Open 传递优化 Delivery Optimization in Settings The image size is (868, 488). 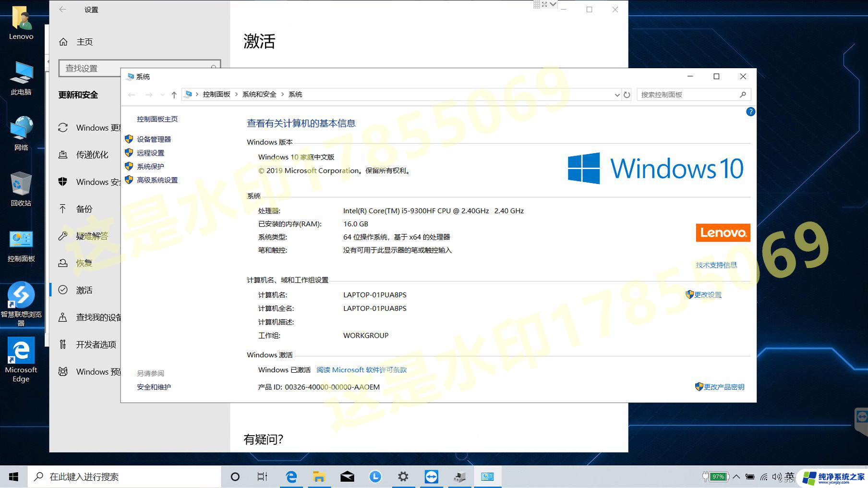click(90, 155)
